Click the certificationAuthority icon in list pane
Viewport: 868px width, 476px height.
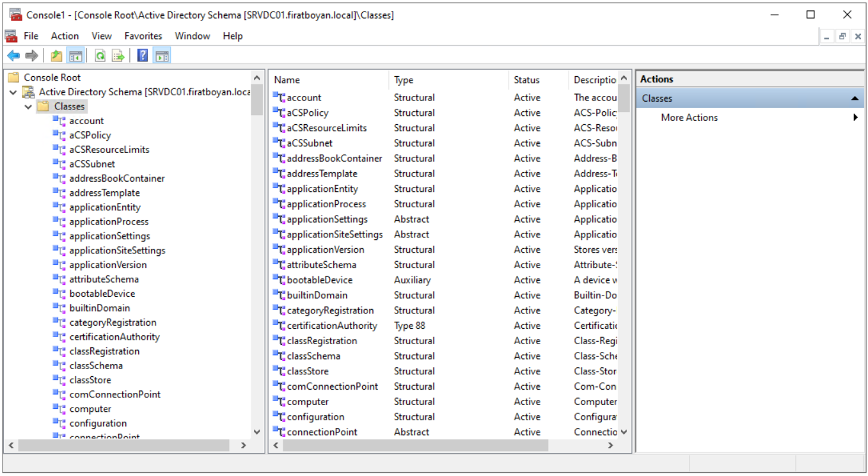(x=279, y=326)
